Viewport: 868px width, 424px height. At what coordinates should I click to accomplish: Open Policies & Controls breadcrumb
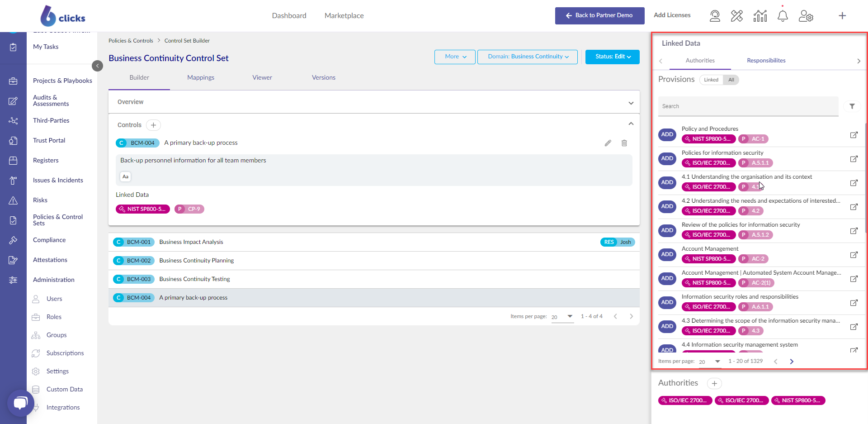(x=131, y=41)
